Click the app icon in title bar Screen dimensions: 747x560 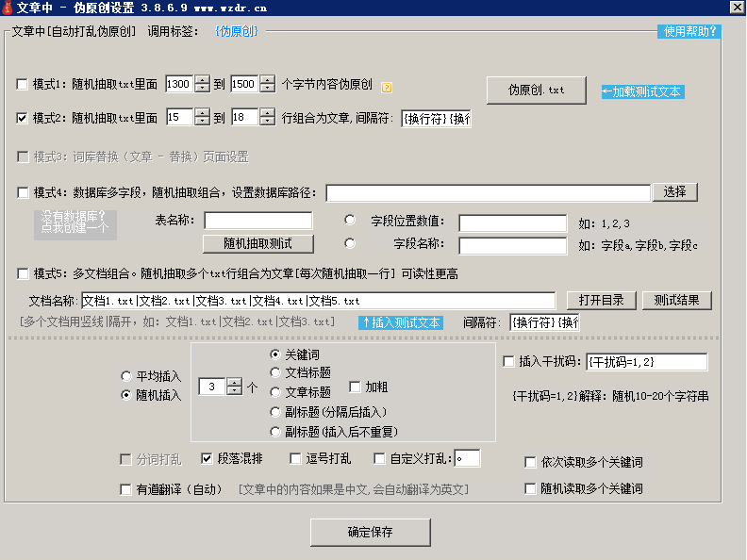pos(7,8)
